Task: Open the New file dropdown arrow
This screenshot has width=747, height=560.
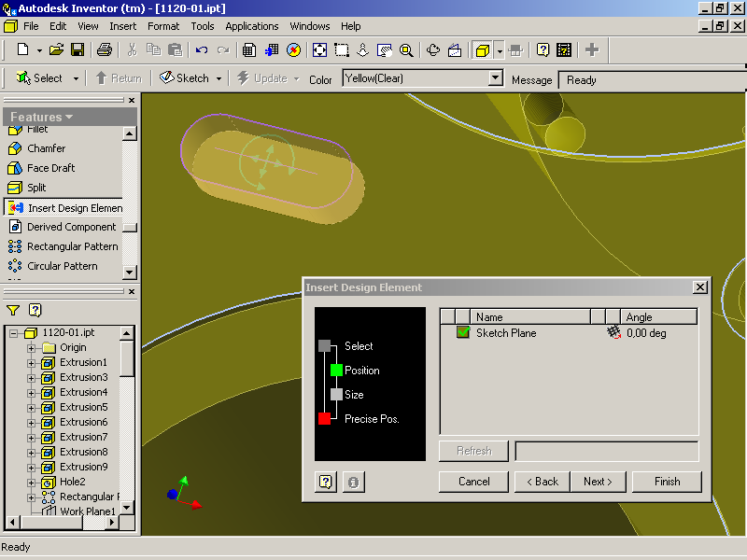Action: coord(39,50)
